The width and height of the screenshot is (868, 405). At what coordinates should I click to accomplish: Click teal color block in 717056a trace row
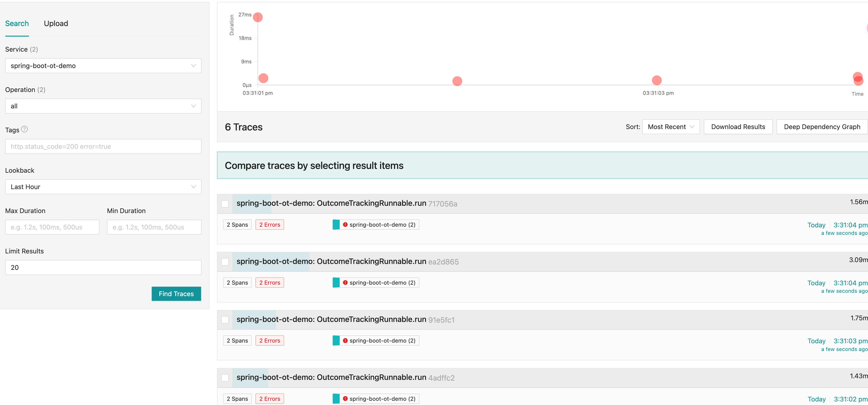(336, 224)
